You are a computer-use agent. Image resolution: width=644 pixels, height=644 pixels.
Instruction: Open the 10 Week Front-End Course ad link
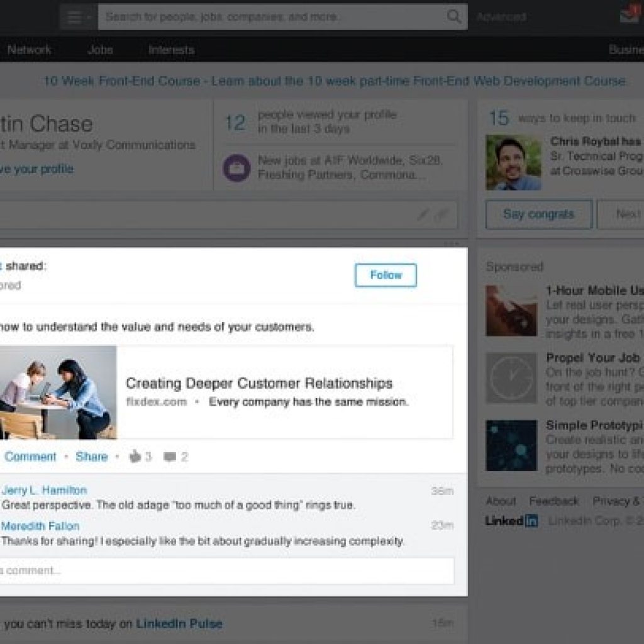tap(335, 81)
